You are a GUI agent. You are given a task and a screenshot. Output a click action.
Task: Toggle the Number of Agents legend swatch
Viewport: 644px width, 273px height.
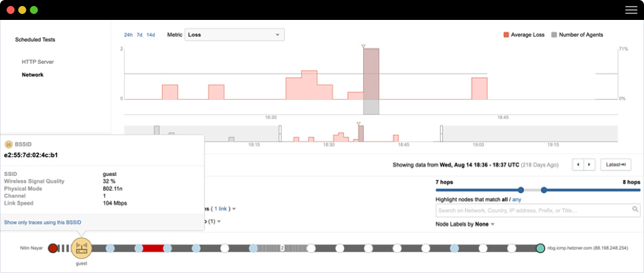(x=554, y=35)
